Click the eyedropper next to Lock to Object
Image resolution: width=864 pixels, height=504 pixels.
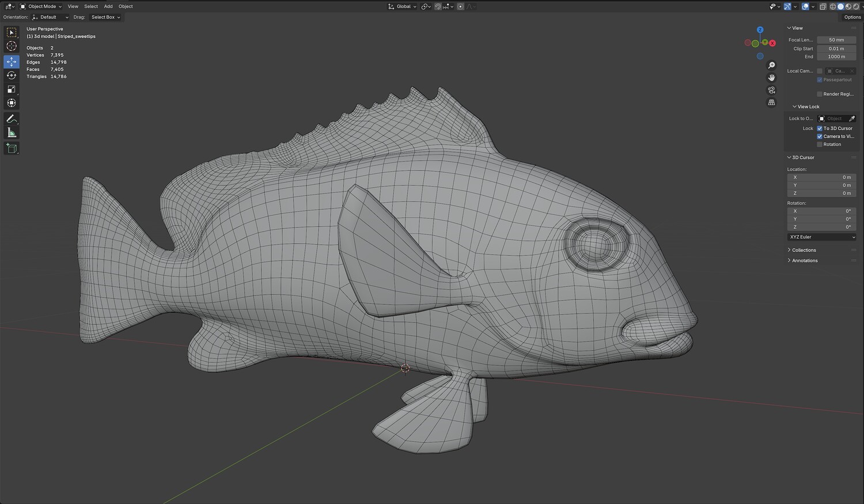852,119
